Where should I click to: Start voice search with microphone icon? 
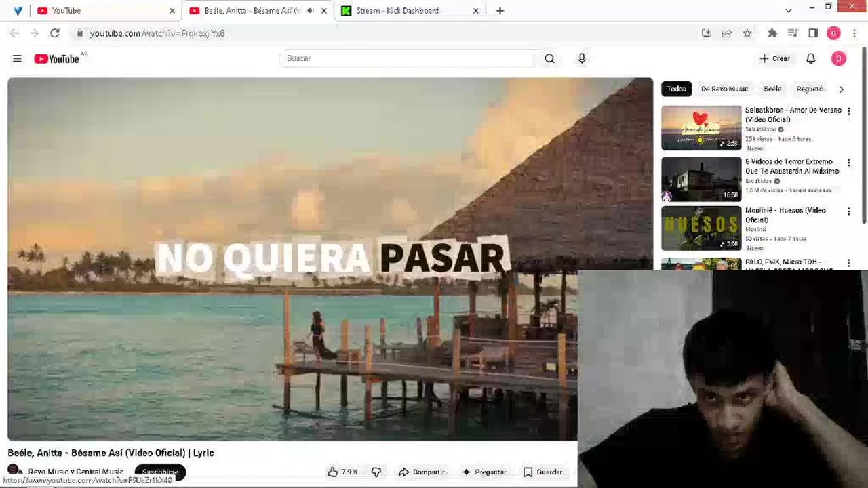[x=581, y=59]
